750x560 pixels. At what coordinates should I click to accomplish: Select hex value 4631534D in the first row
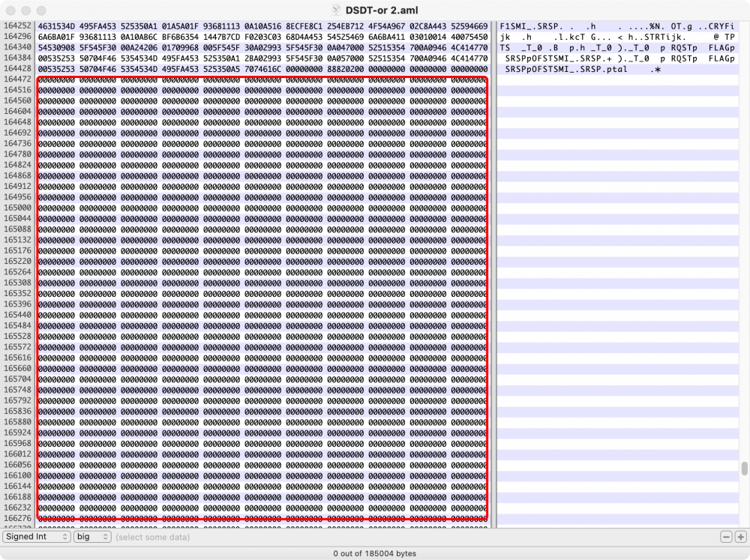click(x=56, y=26)
